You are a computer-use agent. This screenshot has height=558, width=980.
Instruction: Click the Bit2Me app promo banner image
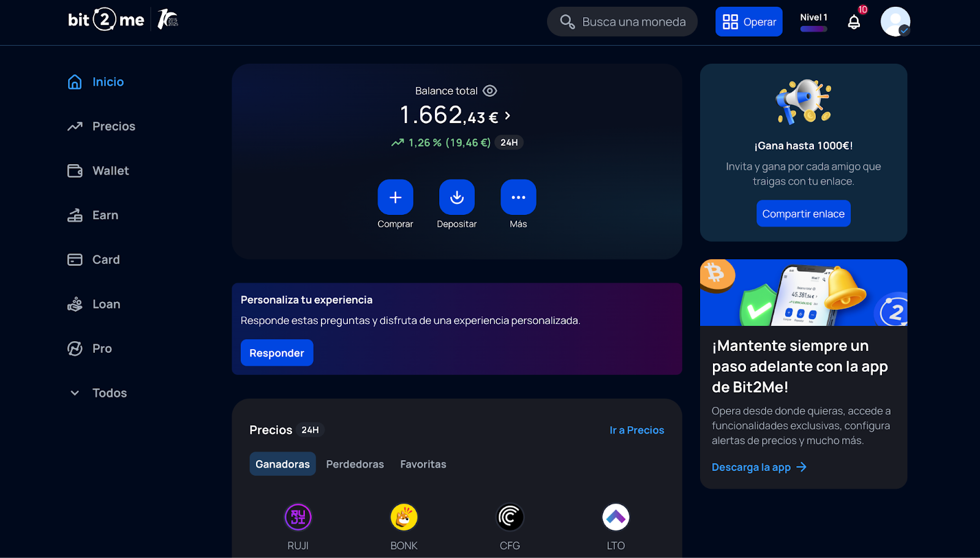[804, 293]
